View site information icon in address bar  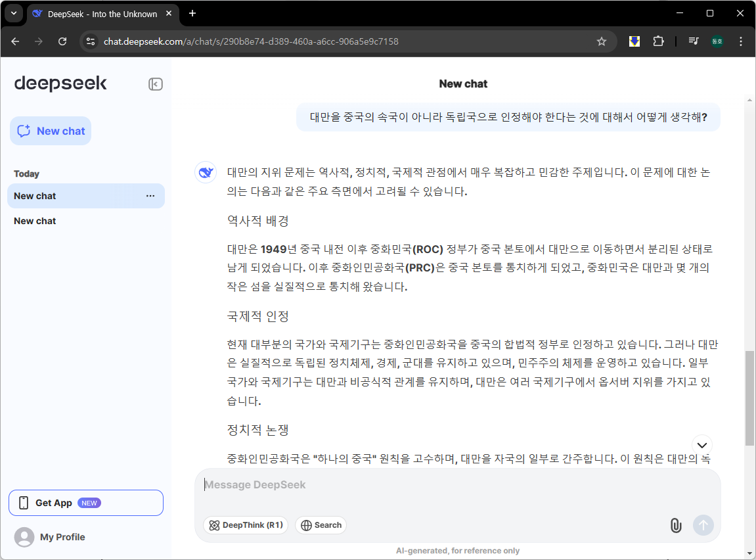tap(91, 41)
